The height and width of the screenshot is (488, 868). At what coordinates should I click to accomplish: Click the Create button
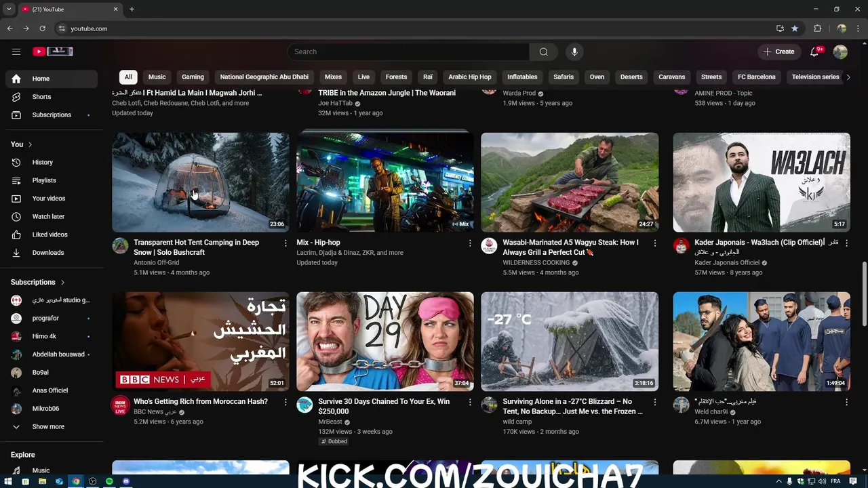778,52
